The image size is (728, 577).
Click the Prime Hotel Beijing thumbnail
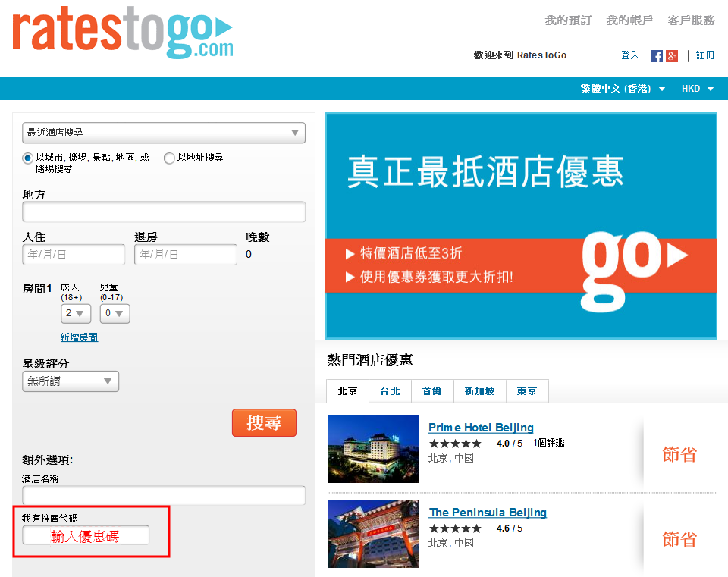372,449
